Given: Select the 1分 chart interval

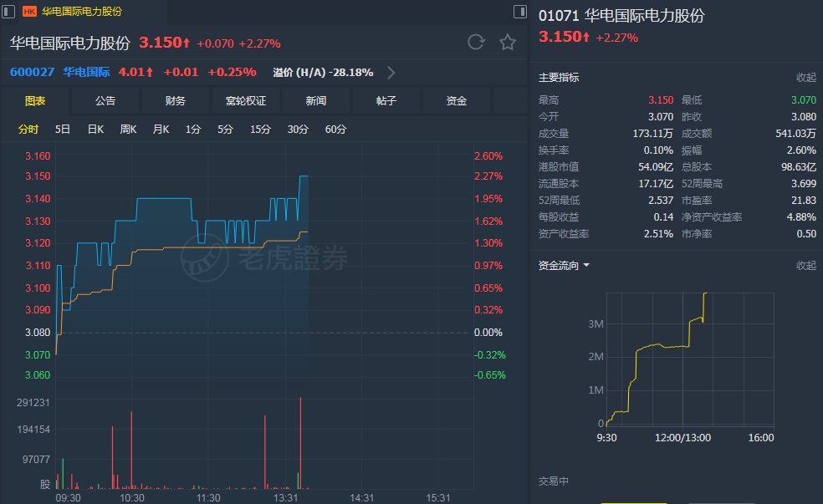Looking at the screenshot, I should coord(192,129).
